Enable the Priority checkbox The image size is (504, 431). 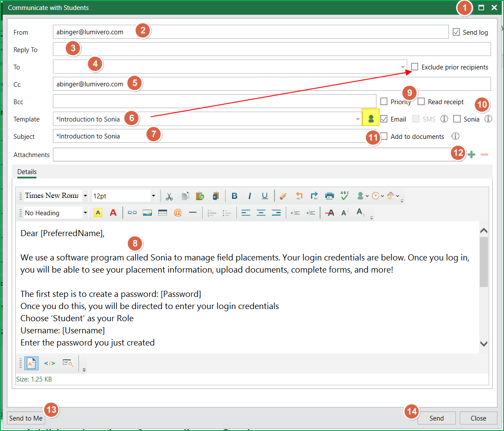point(384,101)
